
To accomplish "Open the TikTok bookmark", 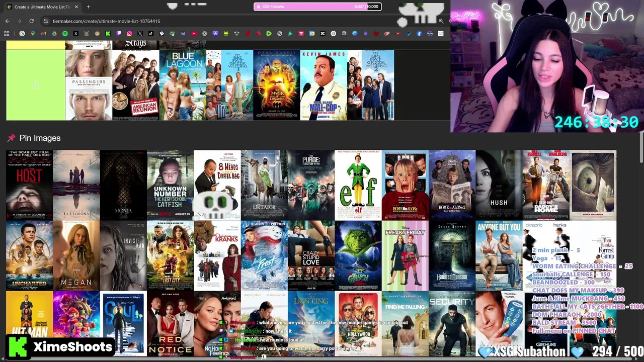I will pos(151,34).
